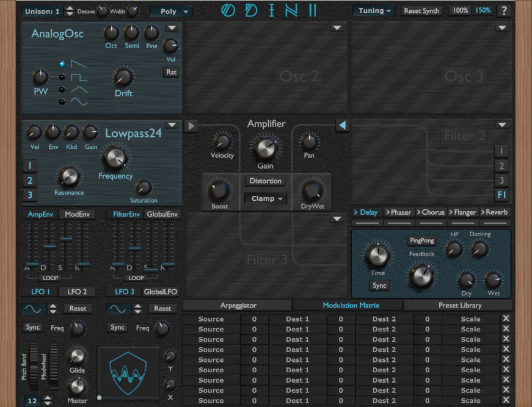Click the delay Time knob

(377, 256)
